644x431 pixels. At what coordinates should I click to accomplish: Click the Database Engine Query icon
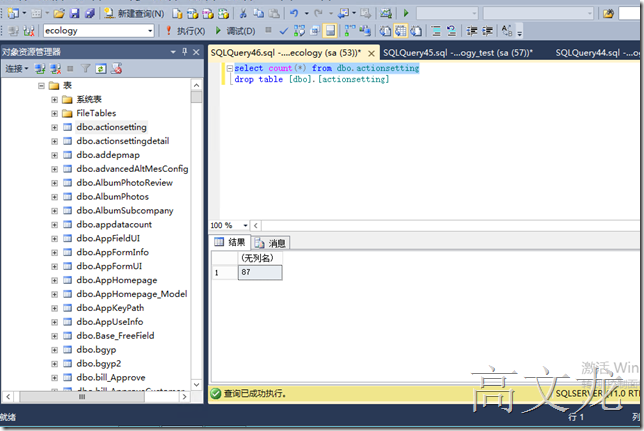coord(177,14)
